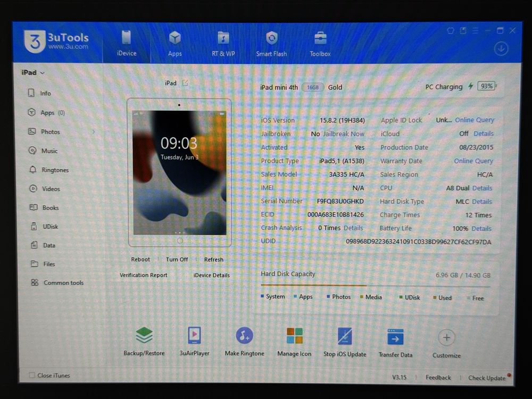This screenshot has width=532, height=399.
Task: Open the iDevice tab
Action: [x=127, y=43]
